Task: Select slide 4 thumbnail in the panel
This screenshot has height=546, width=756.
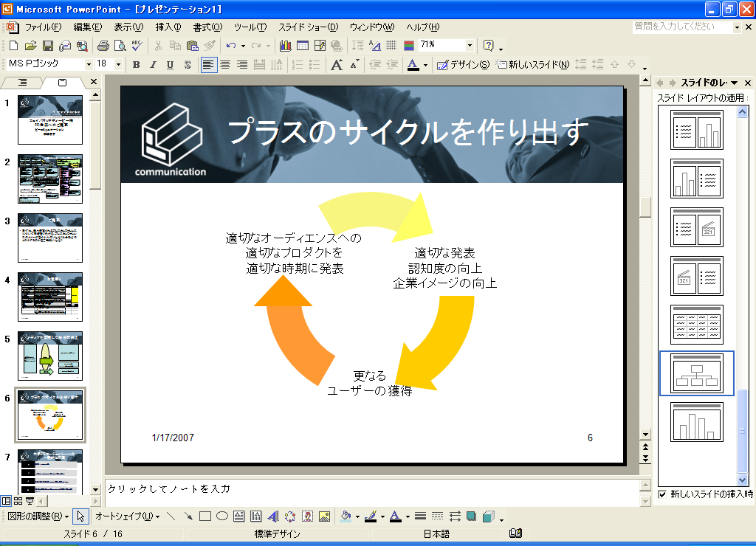Action: pyautogui.click(x=50, y=296)
